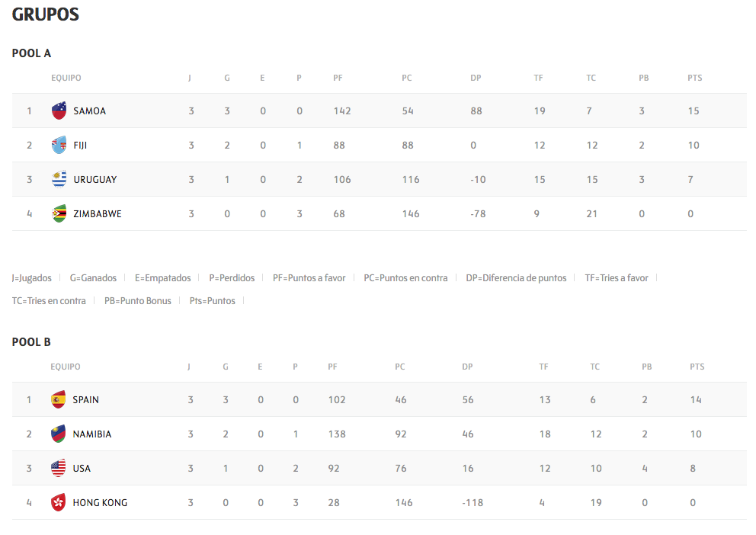Click the Uruguay flag icon
The width and height of the screenshot is (756, 535).
pos(59,180)
